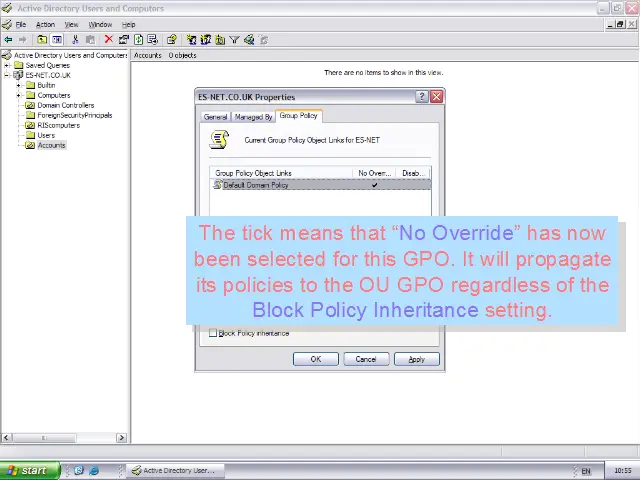Click the ES-NET.CO.UK domain icon

coord(18,75)
